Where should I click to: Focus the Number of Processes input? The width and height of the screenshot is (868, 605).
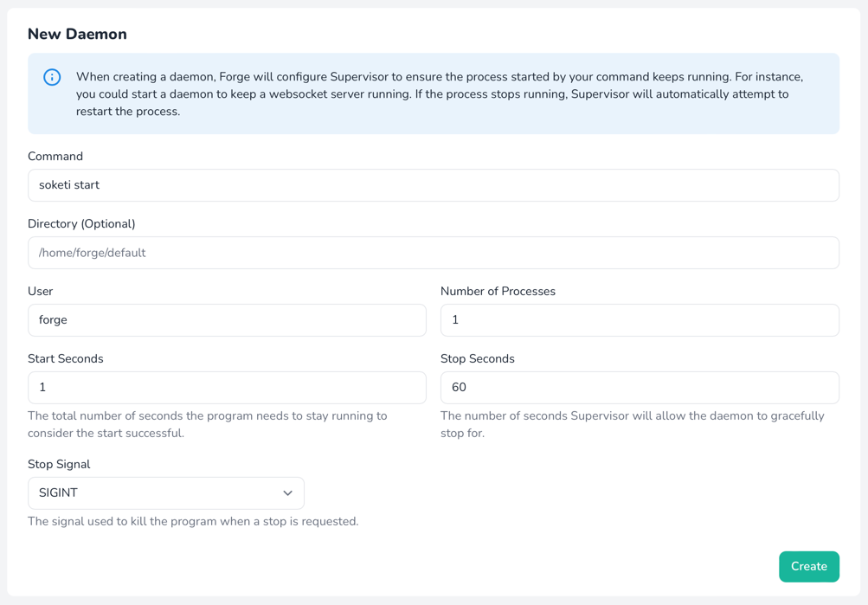[x=640, y=320]
